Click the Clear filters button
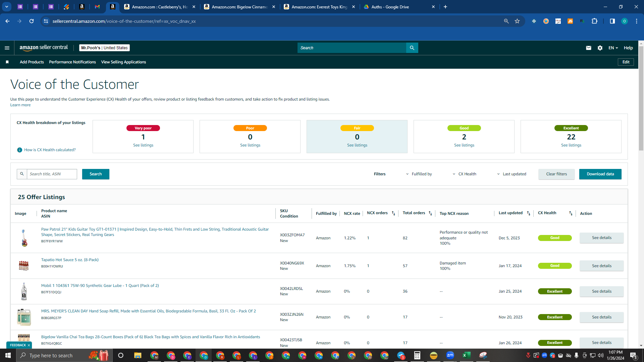 point(556,174)
